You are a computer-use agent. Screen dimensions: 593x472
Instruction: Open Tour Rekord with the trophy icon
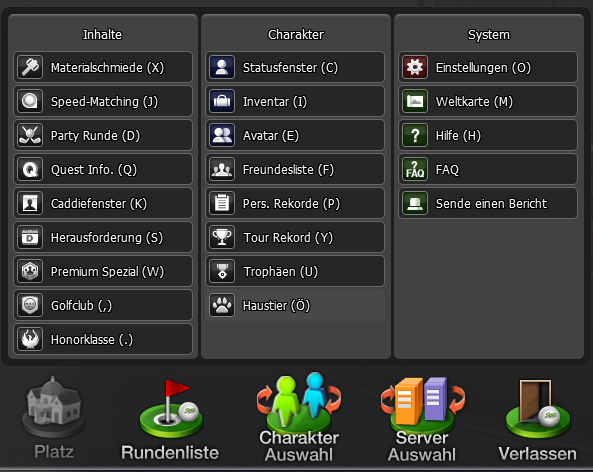pos(222,238)
